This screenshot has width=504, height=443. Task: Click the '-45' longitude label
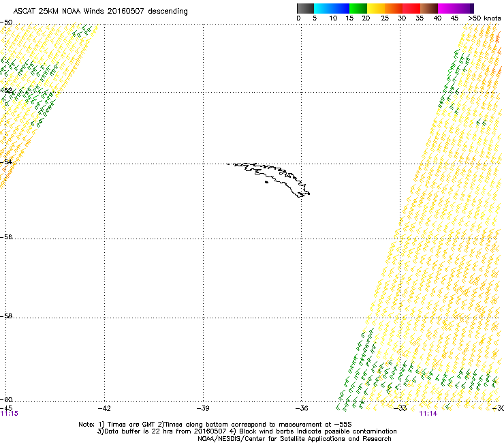coord(6,408)
